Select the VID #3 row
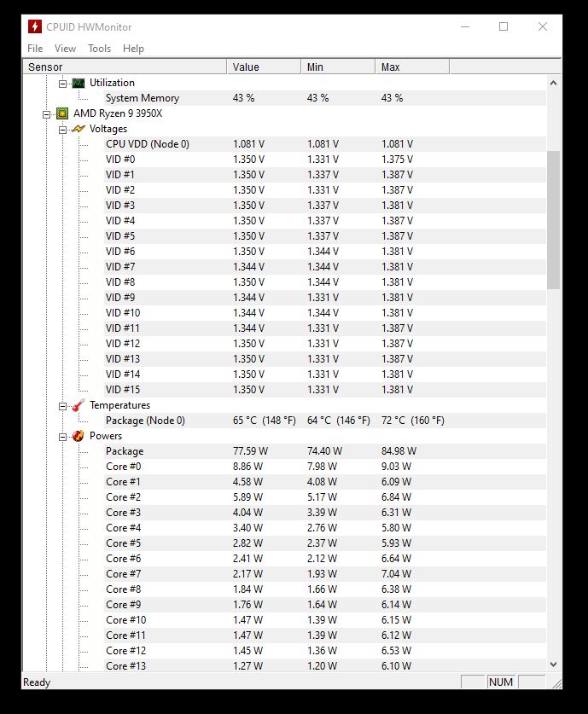 click(x=325, y=206)
